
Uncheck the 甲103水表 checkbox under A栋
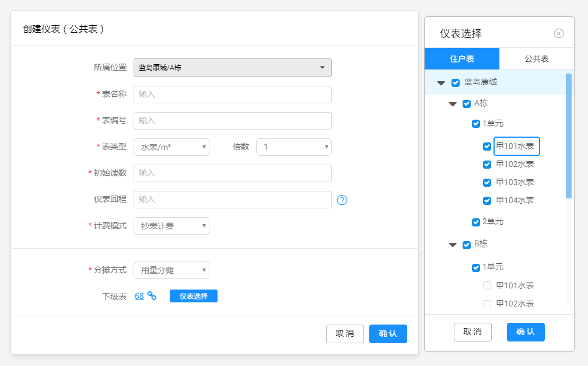pos(487,182)
